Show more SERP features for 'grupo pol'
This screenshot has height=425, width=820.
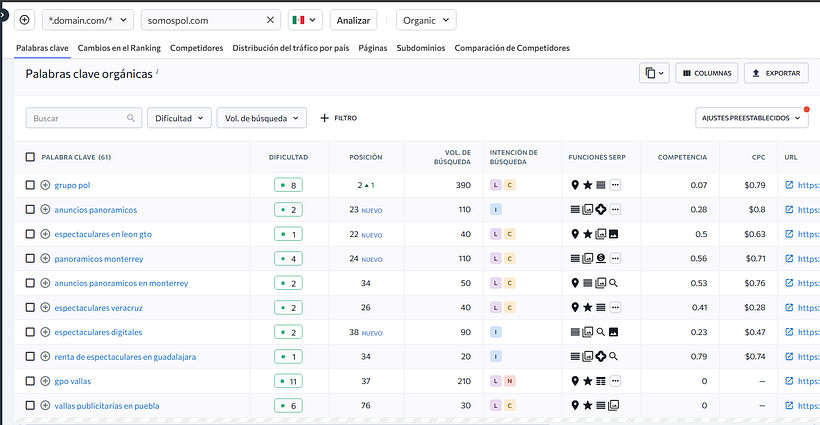615,185
